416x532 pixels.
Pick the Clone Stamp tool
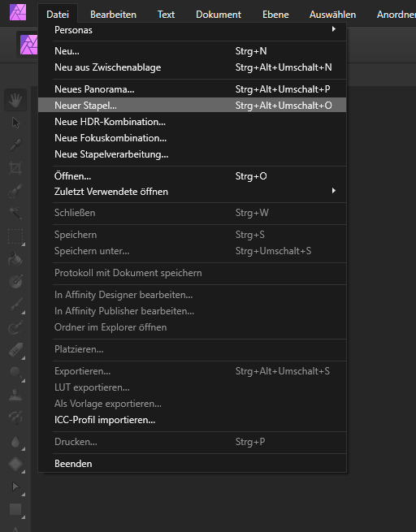[15, 396]
